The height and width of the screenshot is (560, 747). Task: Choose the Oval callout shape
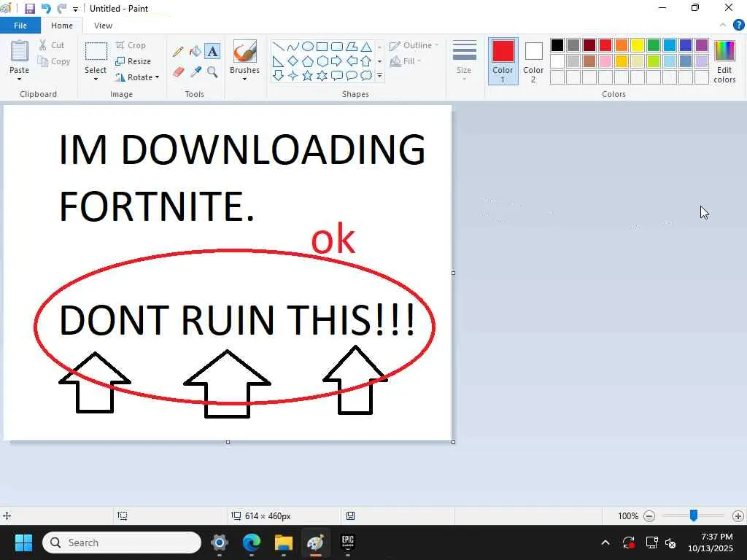pos(352,75)
